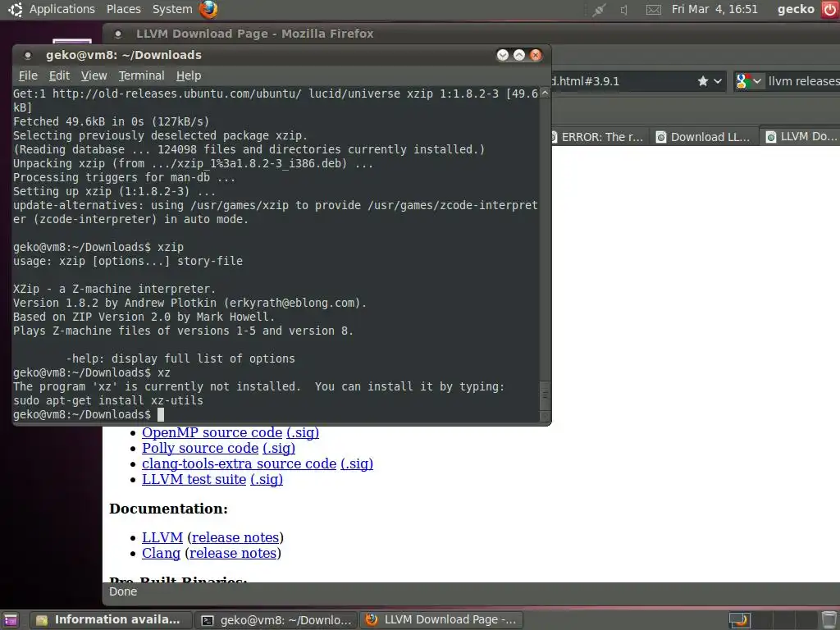Click the 'geko@vm8: ~/Downlo...' taskbar button
The width and height of the screenshot is (840, 630).
click(276, 620)
